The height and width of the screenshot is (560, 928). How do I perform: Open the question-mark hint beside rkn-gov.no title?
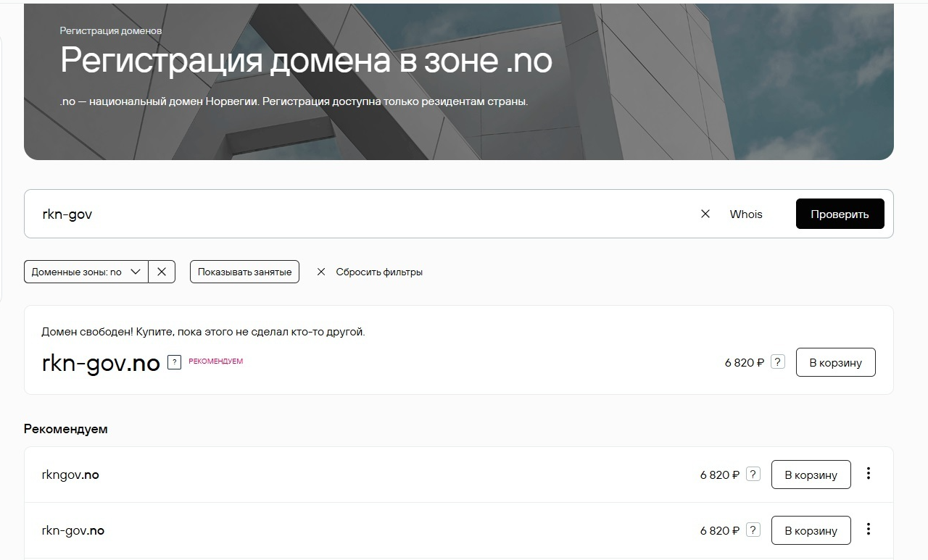coord(174,362)
